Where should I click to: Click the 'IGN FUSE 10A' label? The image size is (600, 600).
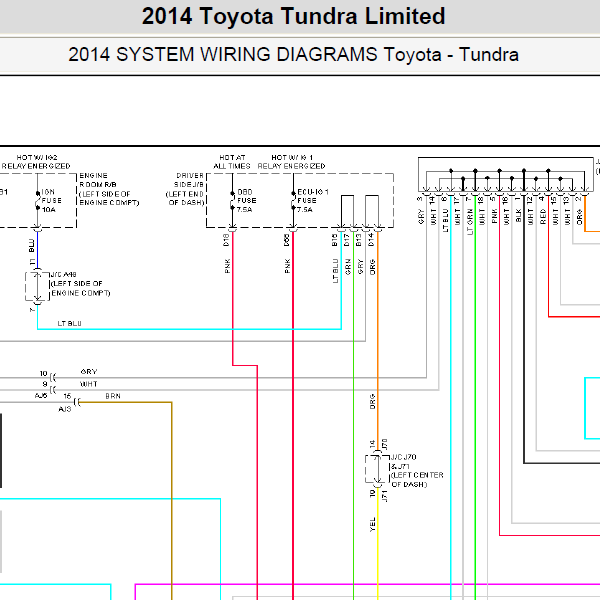click(51, 201)
